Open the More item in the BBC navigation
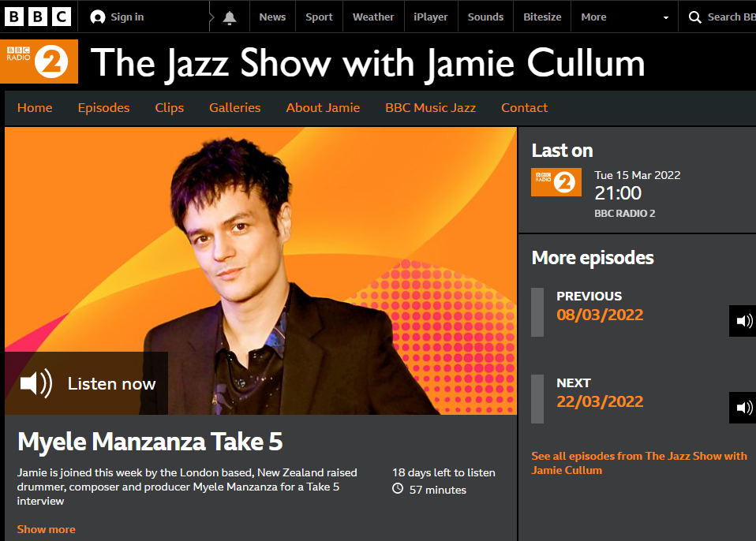Screen dimensions: 756x541 click(593, 17)
